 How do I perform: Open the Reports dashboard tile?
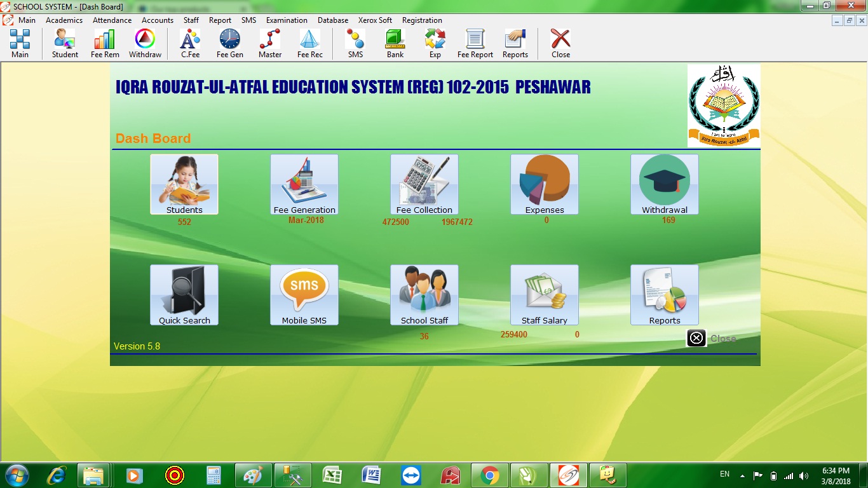click(x=665, y=295)
